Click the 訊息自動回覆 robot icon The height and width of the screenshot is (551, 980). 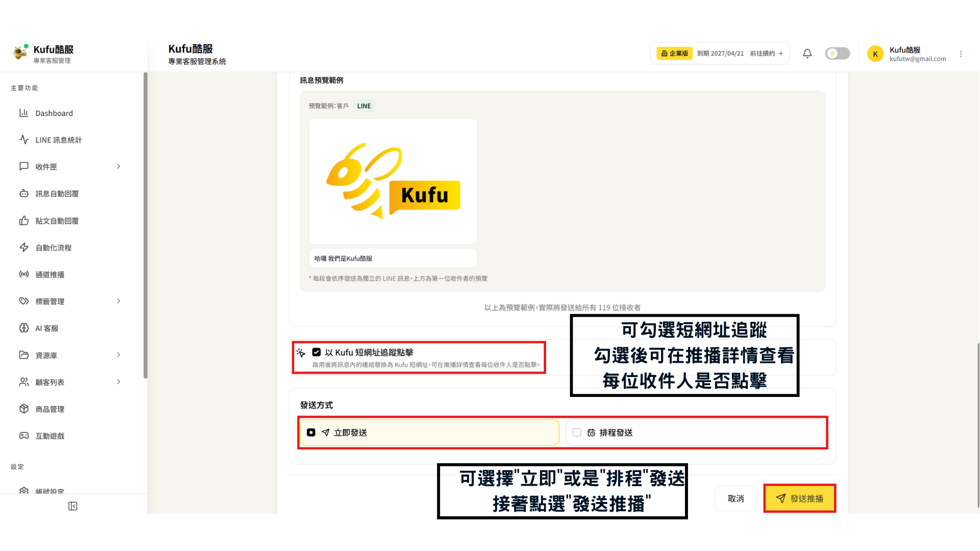23,193
